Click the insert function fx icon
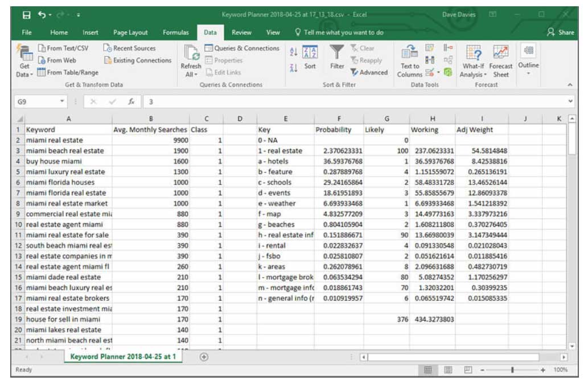 point(131,101)
